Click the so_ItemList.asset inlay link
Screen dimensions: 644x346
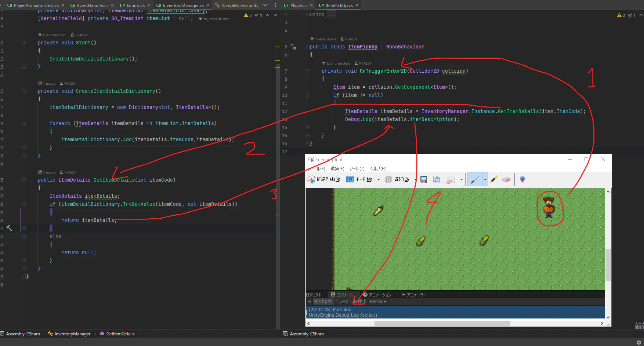214,19
